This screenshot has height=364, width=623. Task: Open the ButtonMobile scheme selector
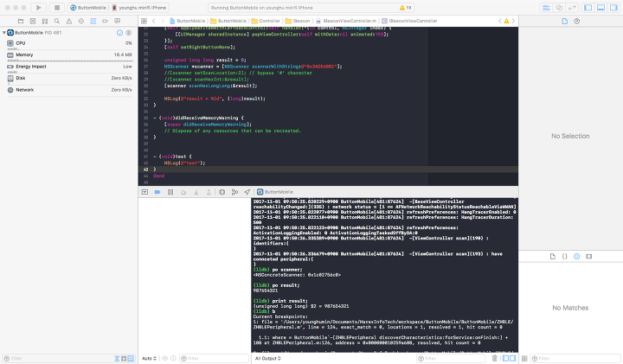[88, 8]
